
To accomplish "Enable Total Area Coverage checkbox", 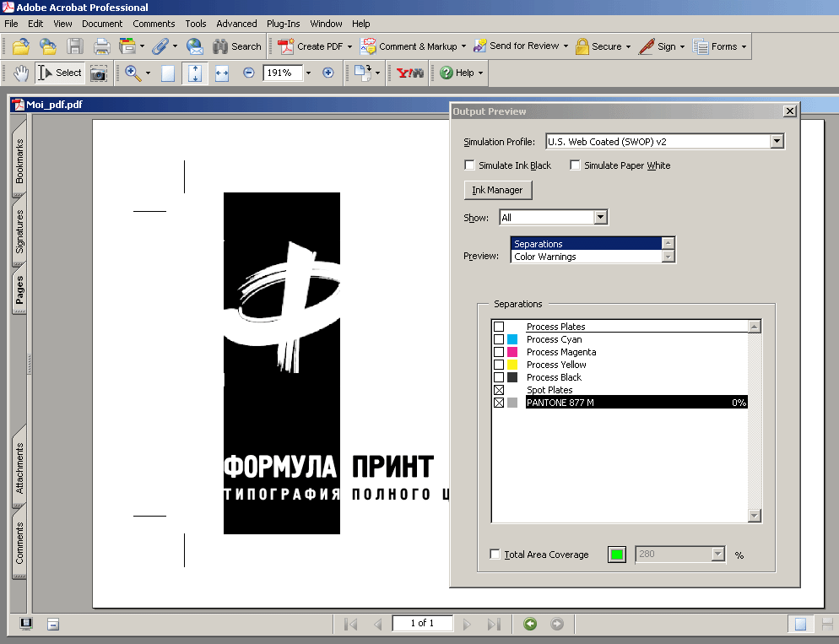I will click(495, 555).
